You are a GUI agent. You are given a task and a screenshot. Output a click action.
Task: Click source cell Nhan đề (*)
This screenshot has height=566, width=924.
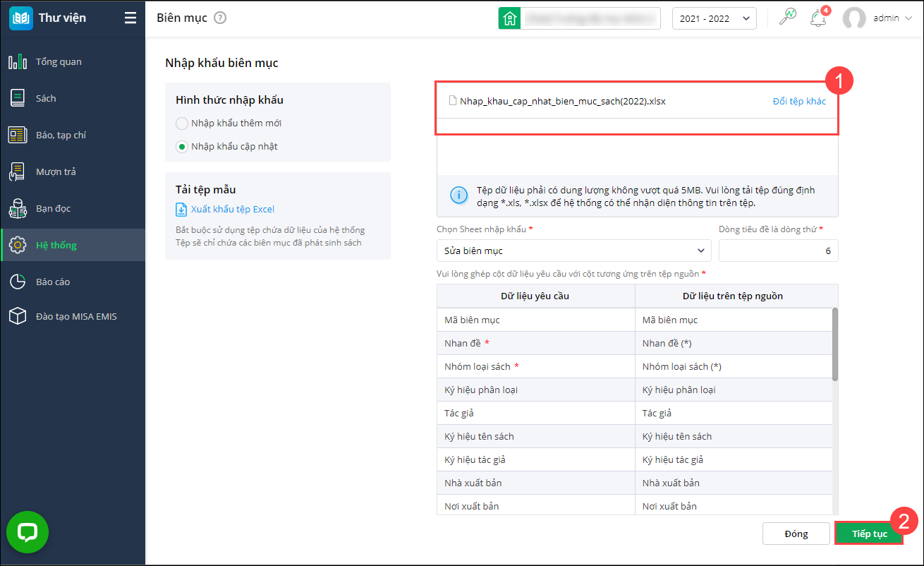[734, 343]
